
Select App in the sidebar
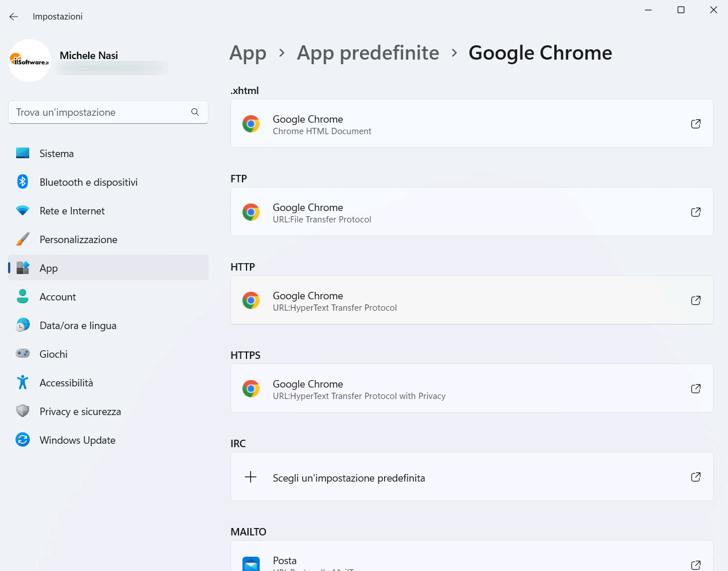(x=108, y=268)
